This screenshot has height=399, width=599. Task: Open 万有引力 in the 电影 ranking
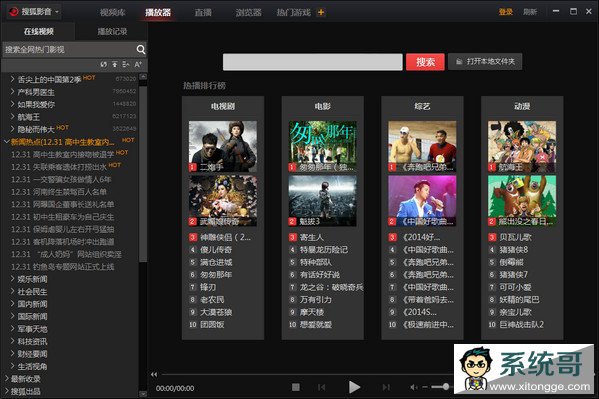pyautogui.click(x=316, y=300)
